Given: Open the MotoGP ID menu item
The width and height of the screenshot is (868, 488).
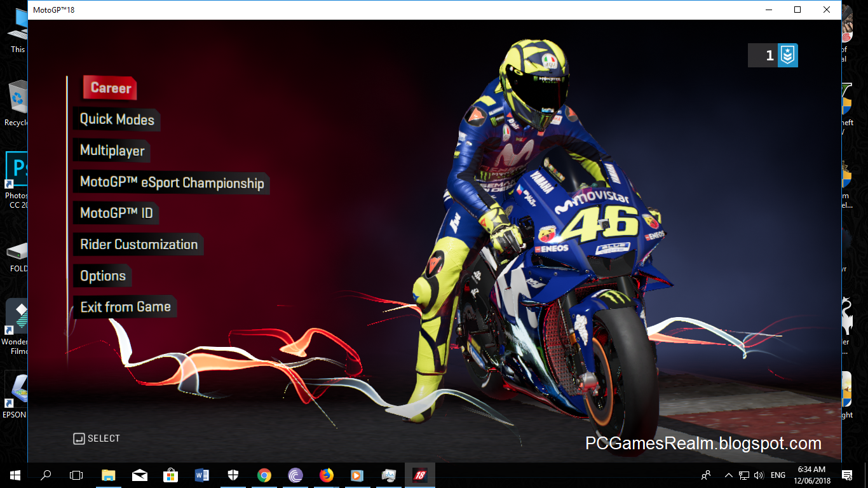Looking at the screenshot, I should pyautogui.click(x=116, y=213).
